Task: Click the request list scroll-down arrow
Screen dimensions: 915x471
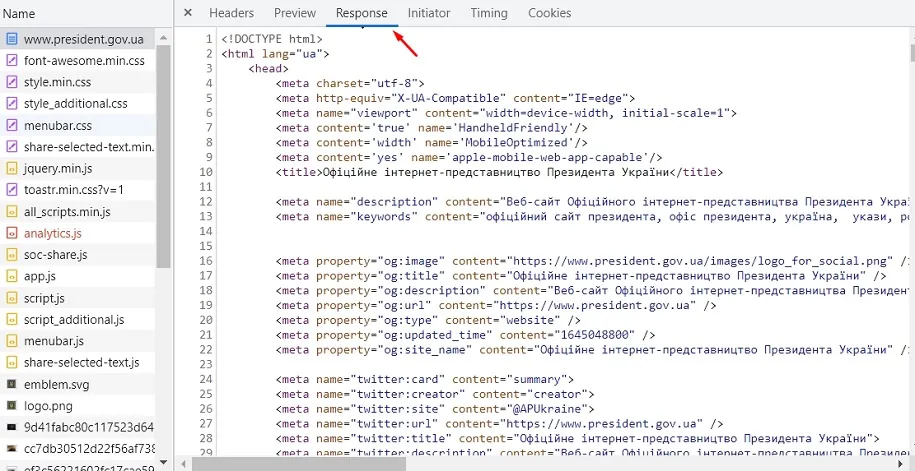Action: click(x=163, y=463)
